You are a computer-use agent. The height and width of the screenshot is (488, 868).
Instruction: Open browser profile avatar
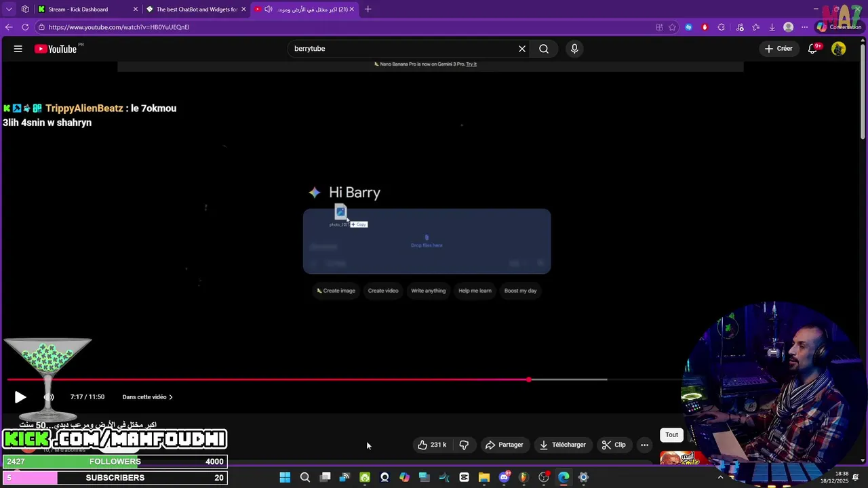tap(788, 27)
